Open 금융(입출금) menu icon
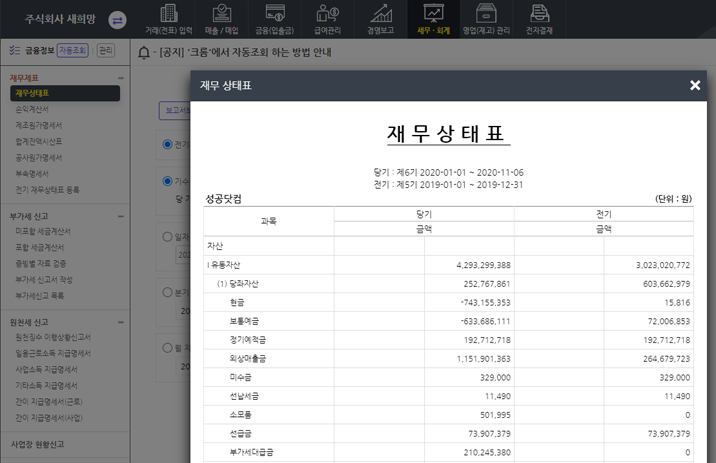The height and width of the screenshot is (463, 716). pyautogui.click(x=275, y=14)
